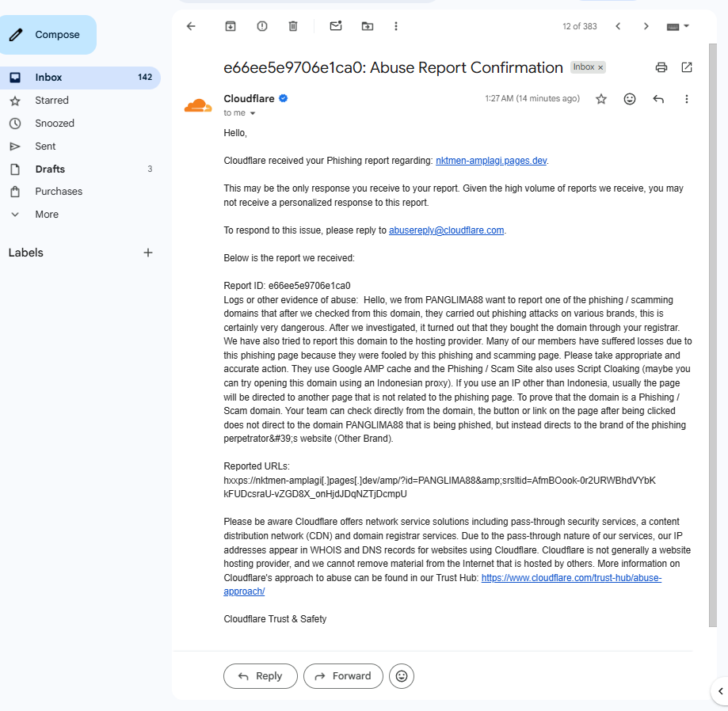The image size is (728, 711).
Task: Open email in new window
Action: click(x=687, y=67)
